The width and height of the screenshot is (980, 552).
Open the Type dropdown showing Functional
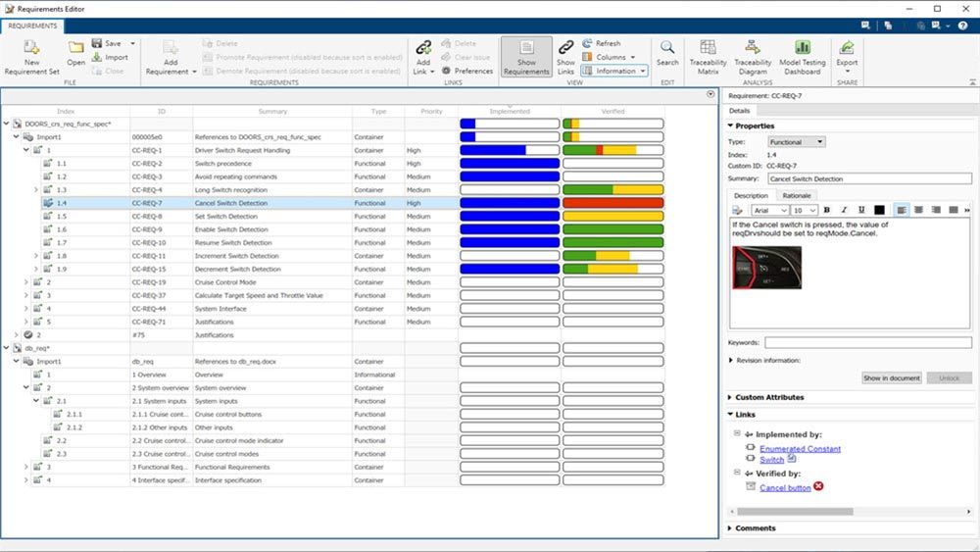[x=796, y=142]
